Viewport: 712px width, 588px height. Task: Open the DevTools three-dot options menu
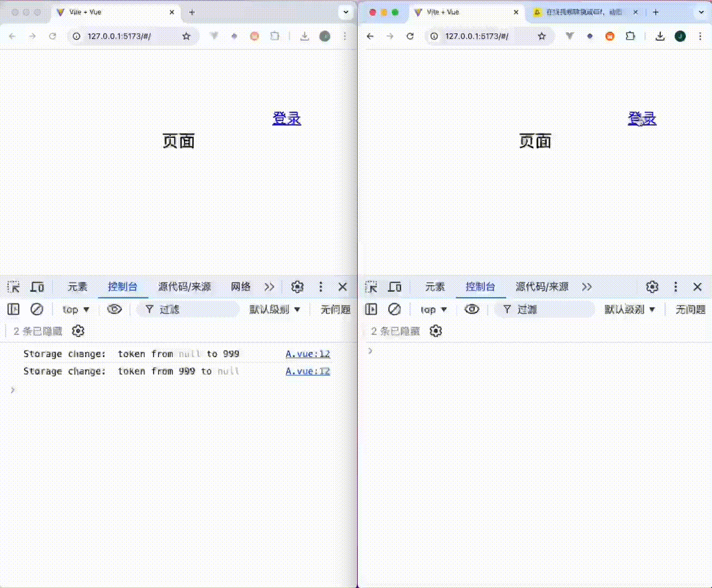click(x=321, y=287)
